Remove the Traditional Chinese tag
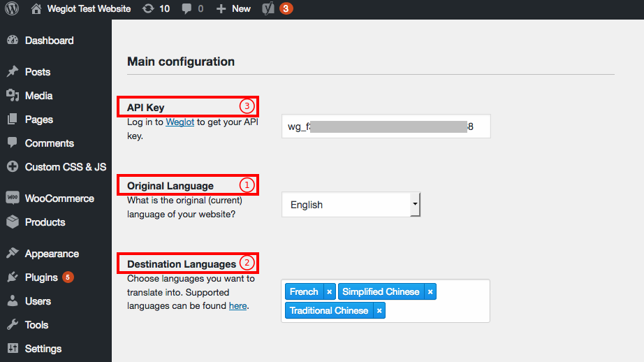 point(379,310)
